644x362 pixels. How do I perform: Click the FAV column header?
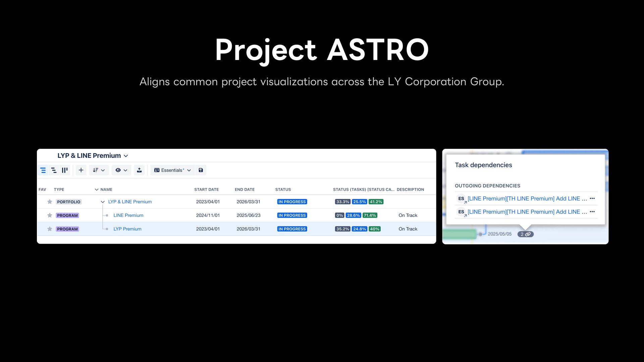tap(42, 190)
